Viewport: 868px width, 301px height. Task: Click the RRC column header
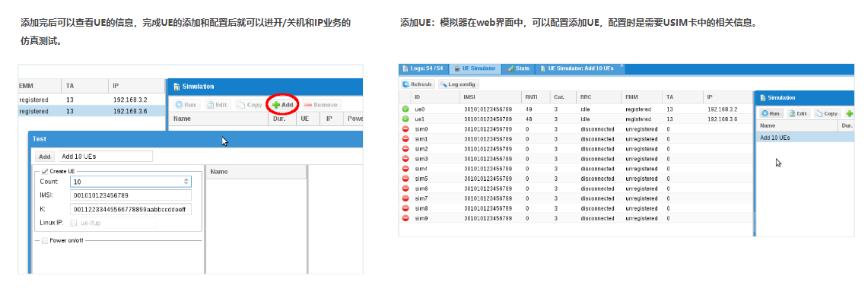tap(599, 97)
